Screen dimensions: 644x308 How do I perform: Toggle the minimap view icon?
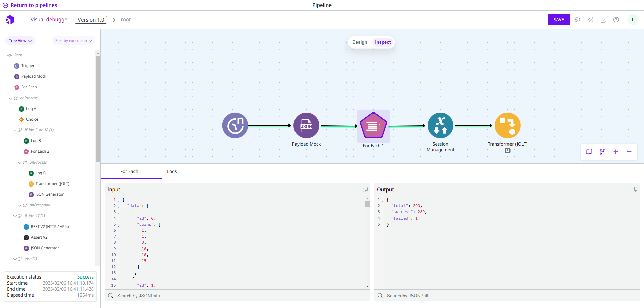[589, 152]
